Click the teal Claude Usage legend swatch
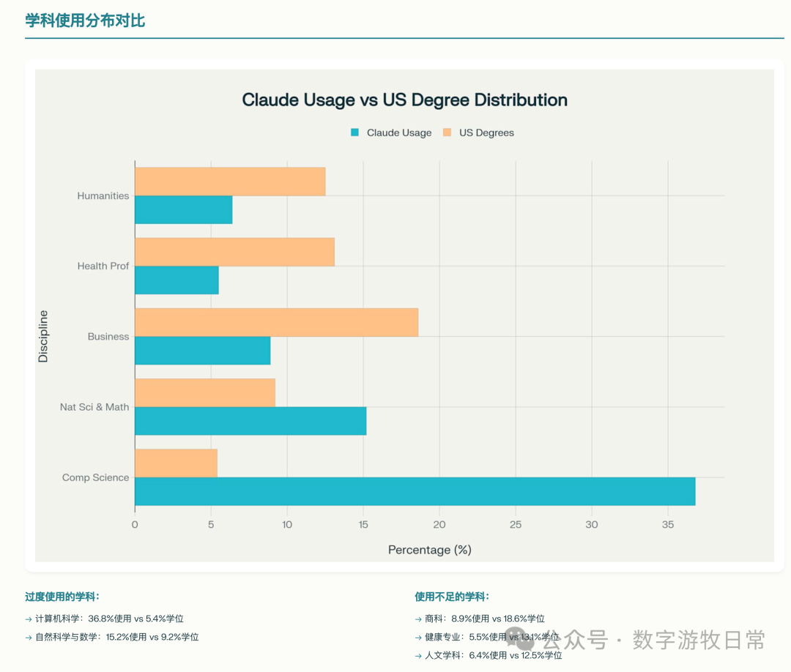 click(x=355, y=132)
